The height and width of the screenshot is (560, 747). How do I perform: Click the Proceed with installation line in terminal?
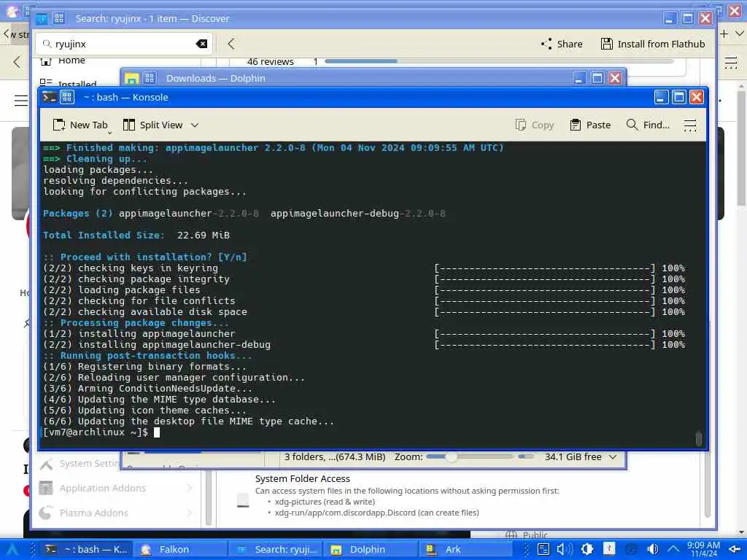(145, 257)
